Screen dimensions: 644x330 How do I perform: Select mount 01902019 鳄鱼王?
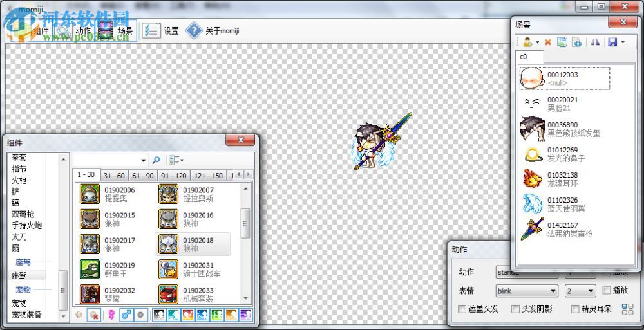click(114, 270)
